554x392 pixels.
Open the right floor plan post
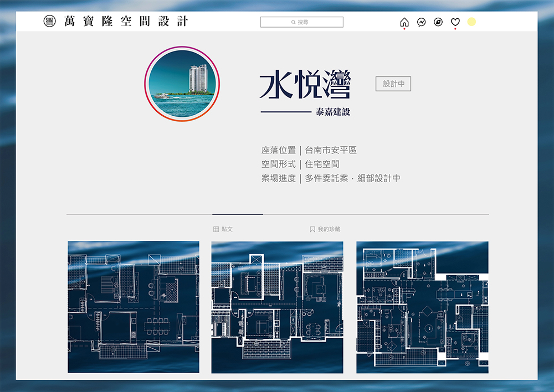422,307
